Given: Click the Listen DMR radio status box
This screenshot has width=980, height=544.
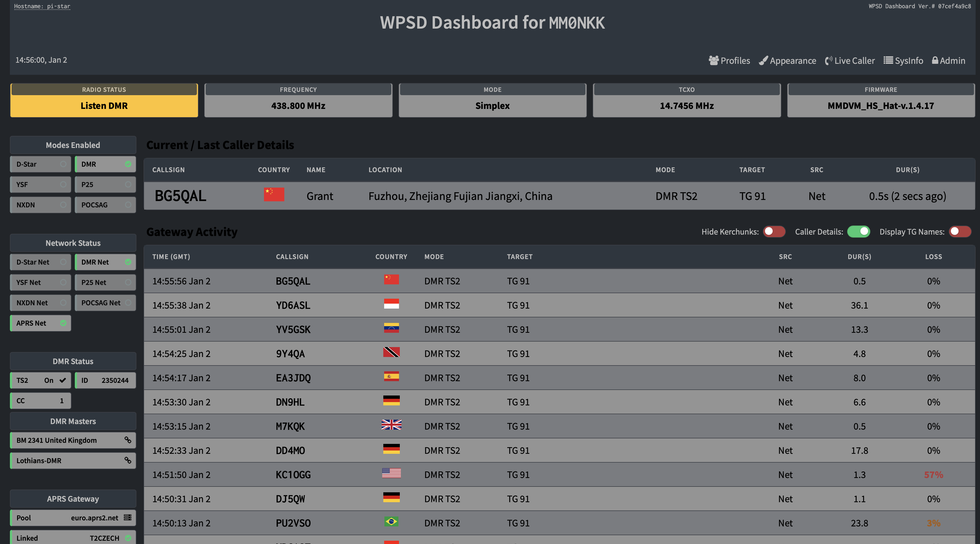Looking at the screenshot, I should 104,100.
